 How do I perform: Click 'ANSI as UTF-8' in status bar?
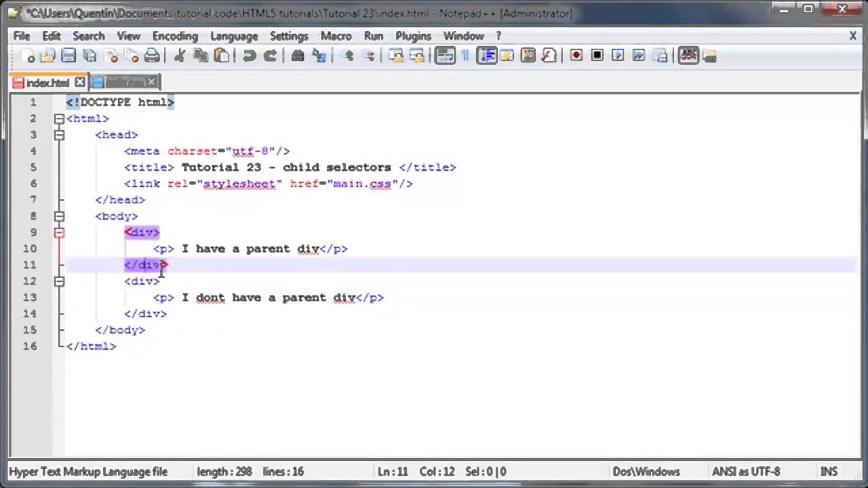(x=746, y=472)
